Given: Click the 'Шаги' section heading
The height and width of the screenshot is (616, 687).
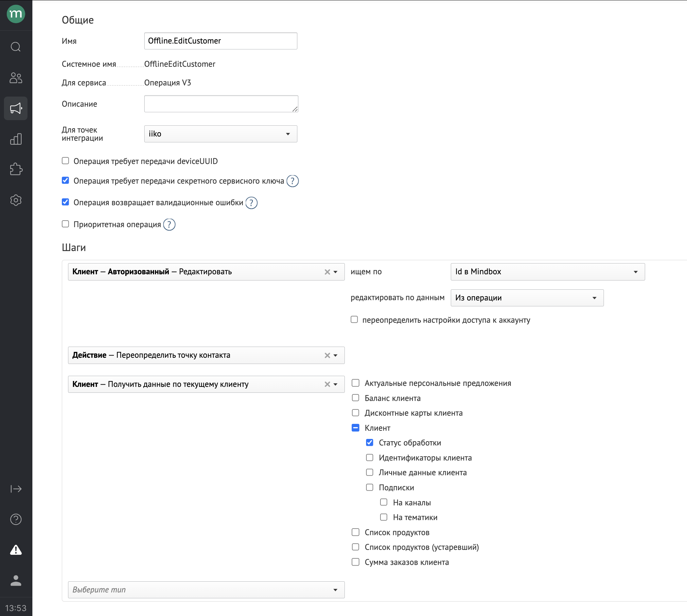Looking at the screenshot, I should click(74, 248).
